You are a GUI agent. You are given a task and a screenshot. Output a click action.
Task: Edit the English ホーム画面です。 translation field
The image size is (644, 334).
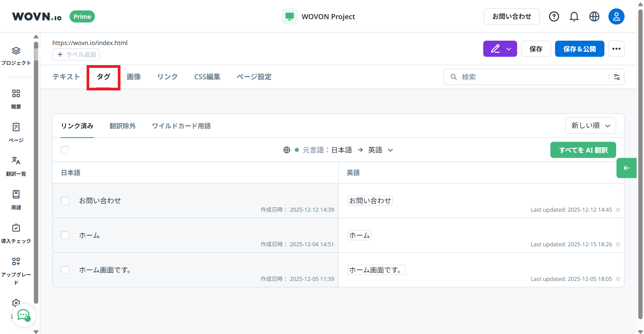pos(377,270)
